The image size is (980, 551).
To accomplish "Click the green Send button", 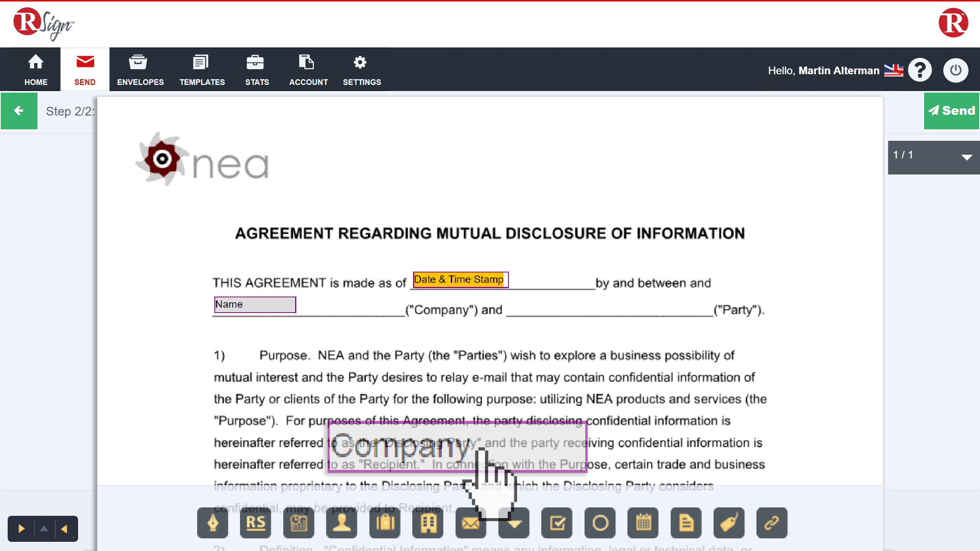I will tap(951, 111).
